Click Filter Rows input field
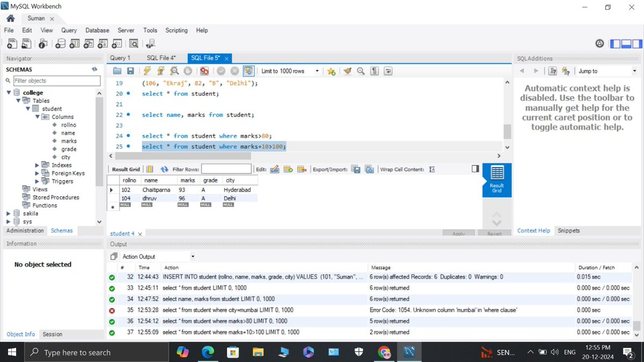644x362 pixels. 226,169
